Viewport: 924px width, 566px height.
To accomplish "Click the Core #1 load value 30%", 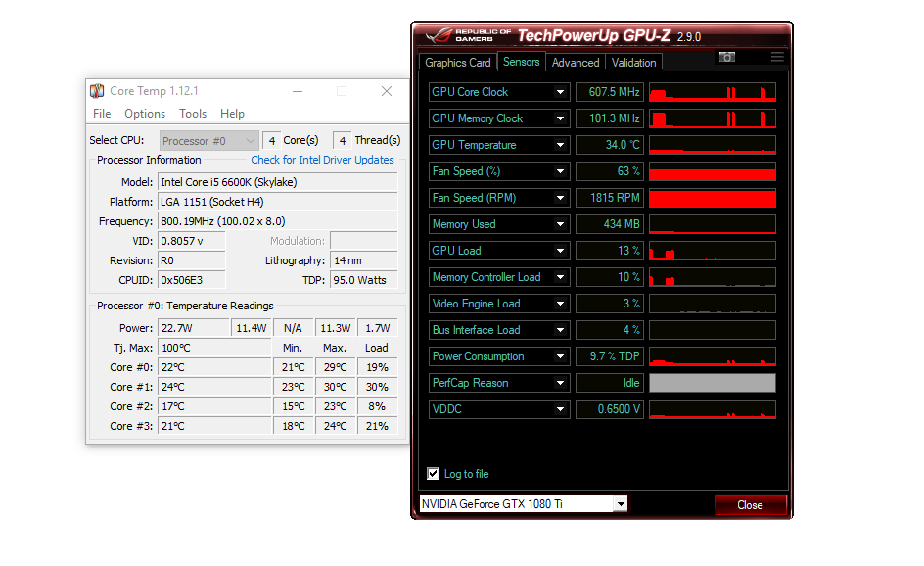I will (377, 387).
